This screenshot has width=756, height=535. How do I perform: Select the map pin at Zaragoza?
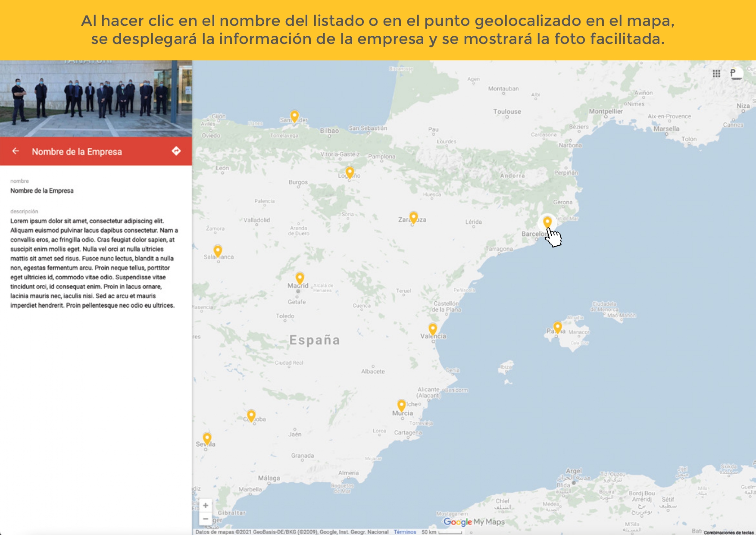[x=414, y=217]
